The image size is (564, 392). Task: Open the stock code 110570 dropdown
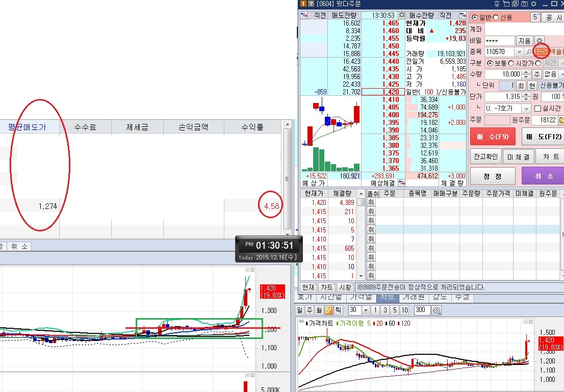[x=519, y=51]
